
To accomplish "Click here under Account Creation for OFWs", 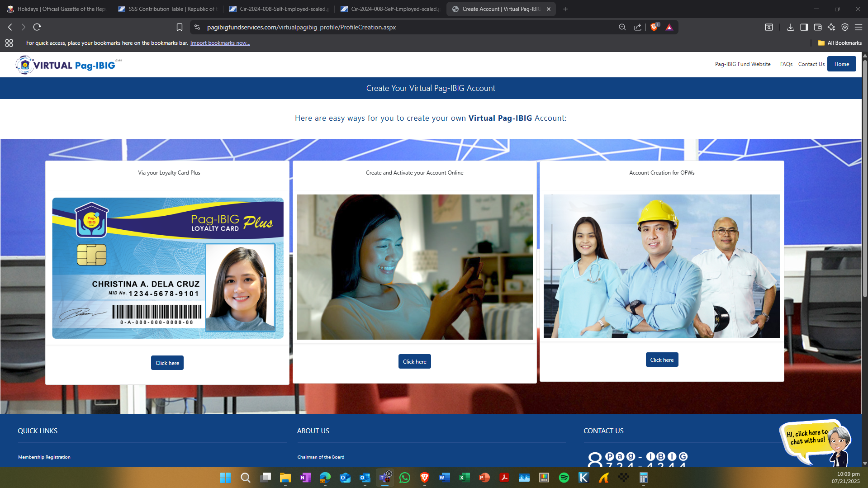I will pos(662,360).
